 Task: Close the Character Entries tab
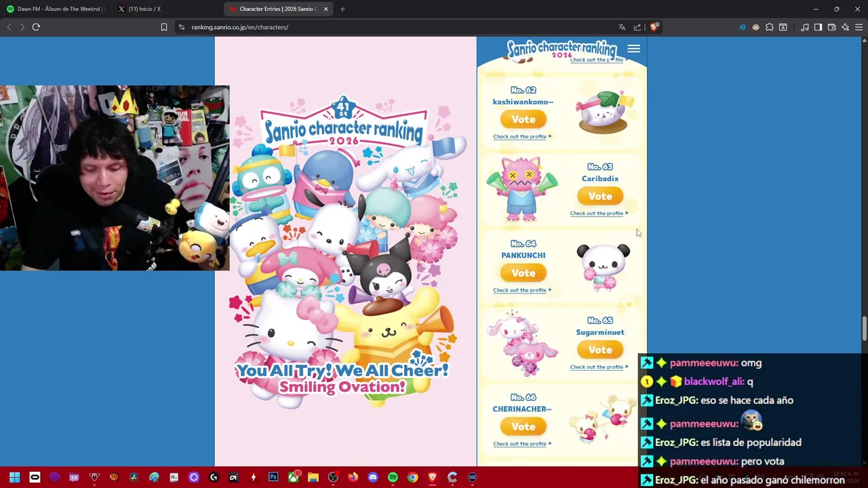click(x=325, y=9)
